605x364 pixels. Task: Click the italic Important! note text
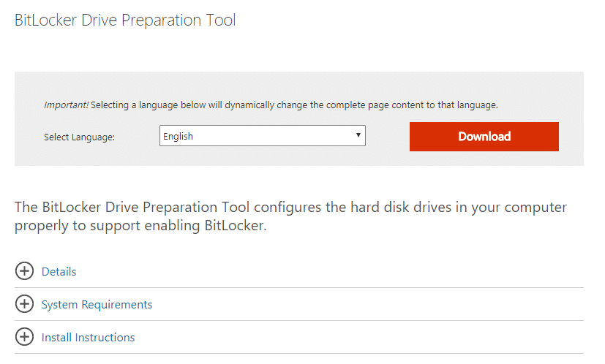(66, 105)
